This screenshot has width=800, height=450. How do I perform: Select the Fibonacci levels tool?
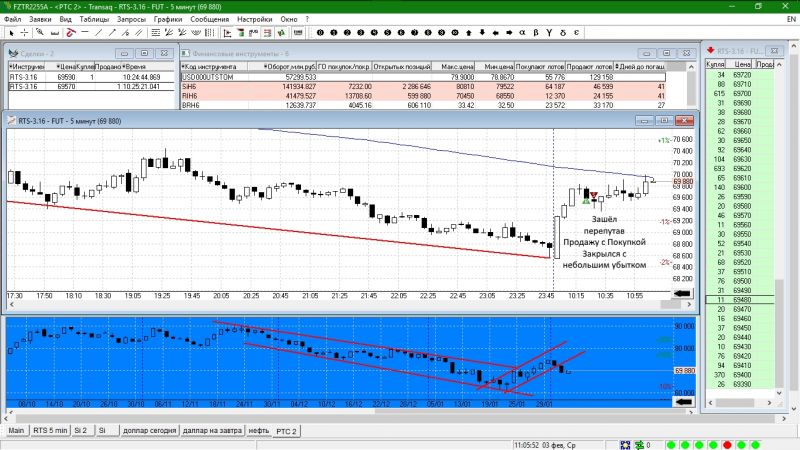tap(156, 33)
